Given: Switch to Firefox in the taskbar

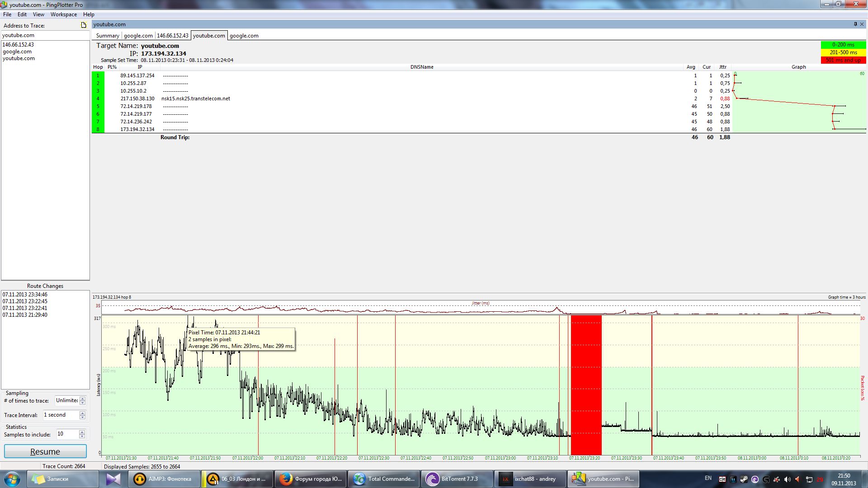Looking at the screenshot, I should click(x=310, y=479).
